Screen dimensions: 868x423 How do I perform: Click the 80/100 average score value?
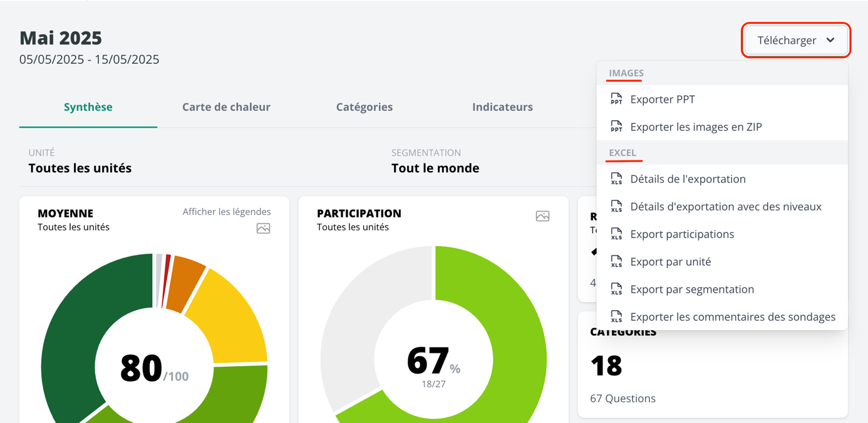154,368
